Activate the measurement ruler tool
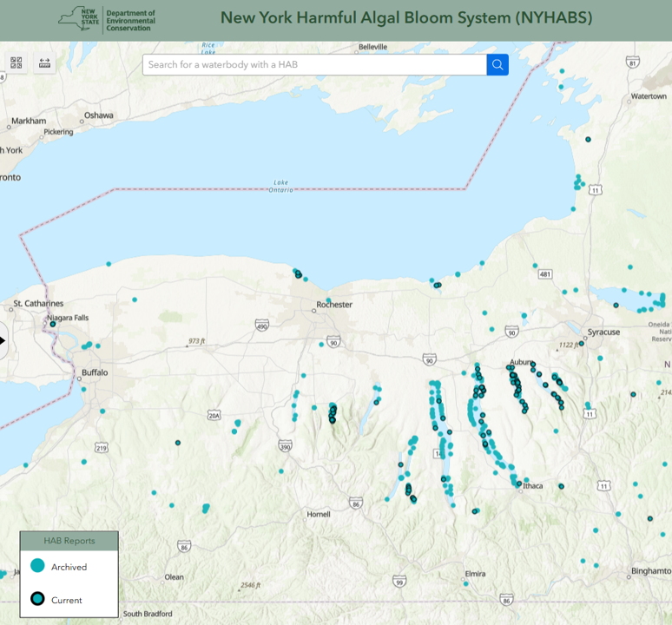 [x=44, y=63]
